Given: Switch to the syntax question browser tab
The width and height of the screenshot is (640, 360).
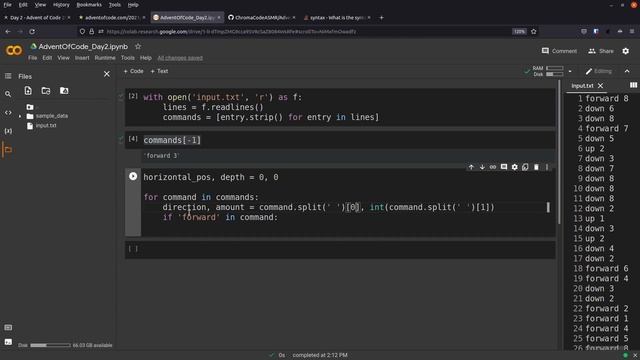Looking at the screenshot, I should pos(337,18).
